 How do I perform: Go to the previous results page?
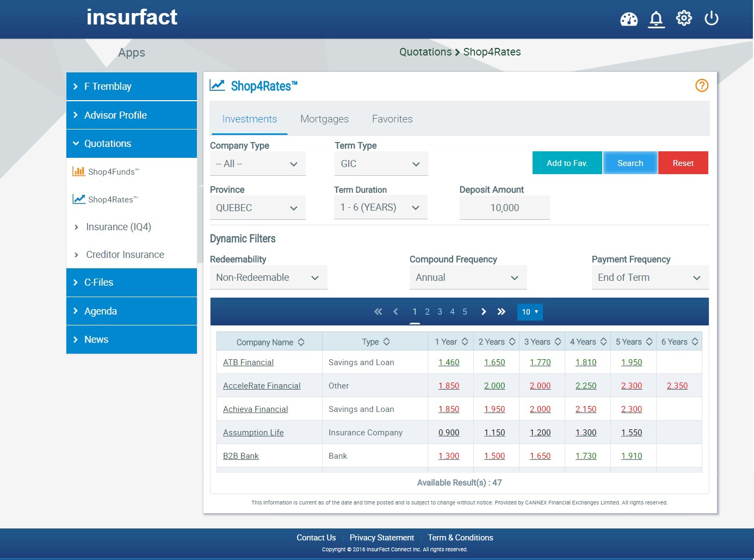click(395, 312)
